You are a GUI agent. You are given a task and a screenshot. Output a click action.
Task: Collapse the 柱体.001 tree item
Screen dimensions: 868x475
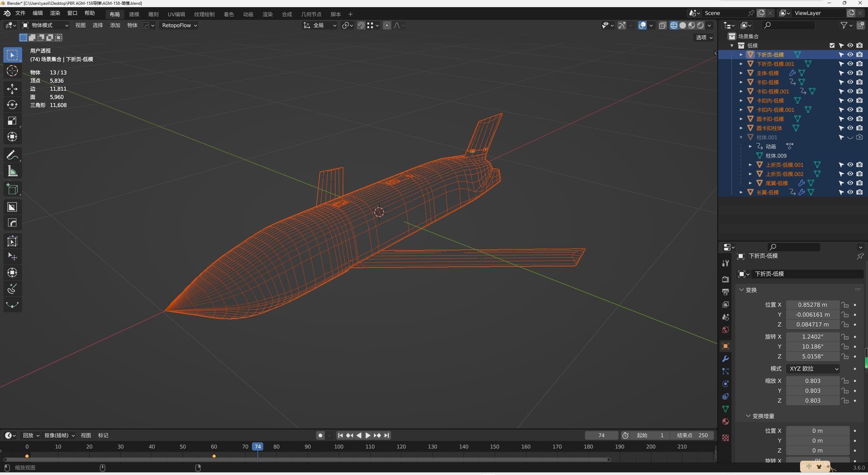(x=741, y=137)
